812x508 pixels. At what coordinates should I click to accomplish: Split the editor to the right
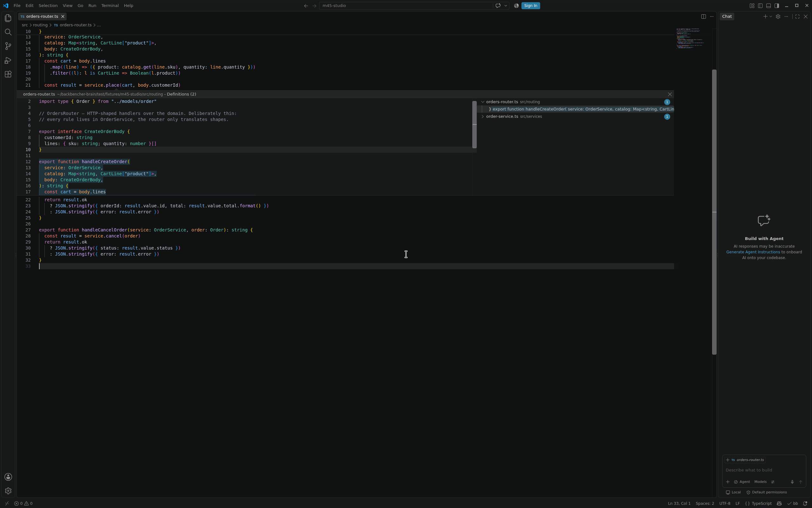coord(704,17)
